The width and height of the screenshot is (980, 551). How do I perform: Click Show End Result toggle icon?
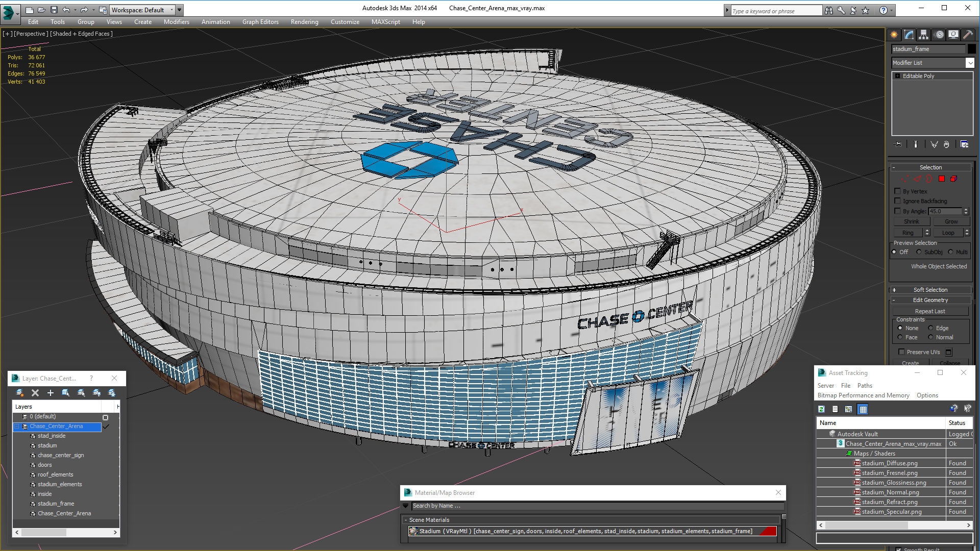[x=916, y=144]
